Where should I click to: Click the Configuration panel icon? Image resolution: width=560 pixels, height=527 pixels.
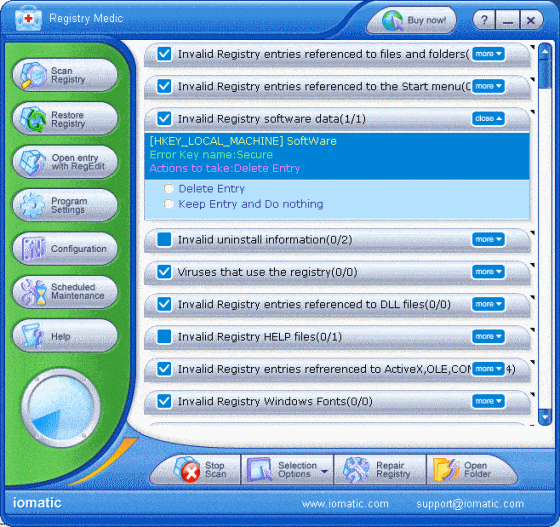click(34, 249)
